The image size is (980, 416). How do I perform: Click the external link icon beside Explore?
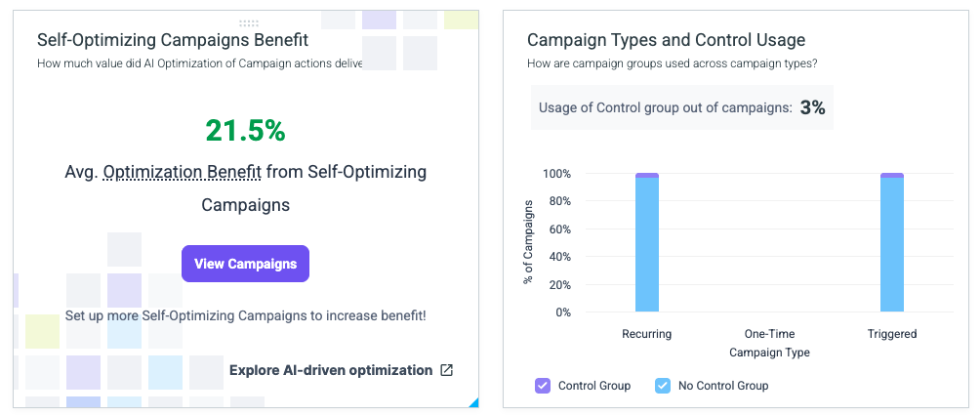[x=446, y=370]
